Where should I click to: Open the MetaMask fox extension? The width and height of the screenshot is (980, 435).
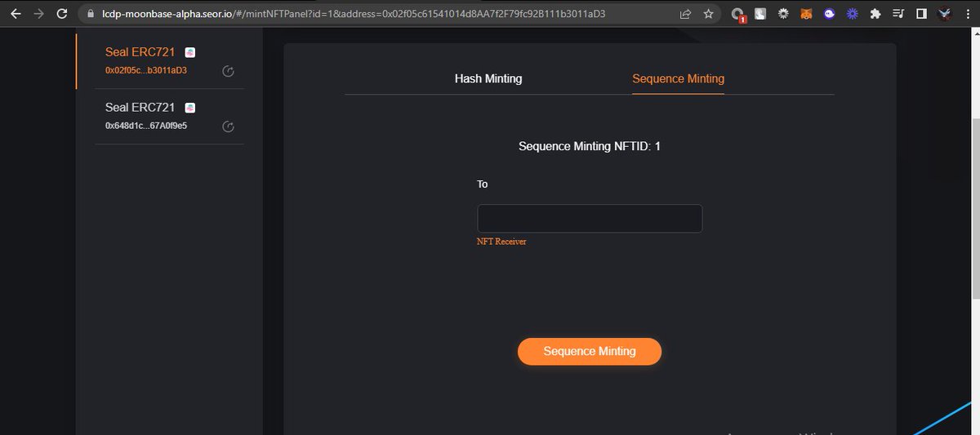(805, 14)
